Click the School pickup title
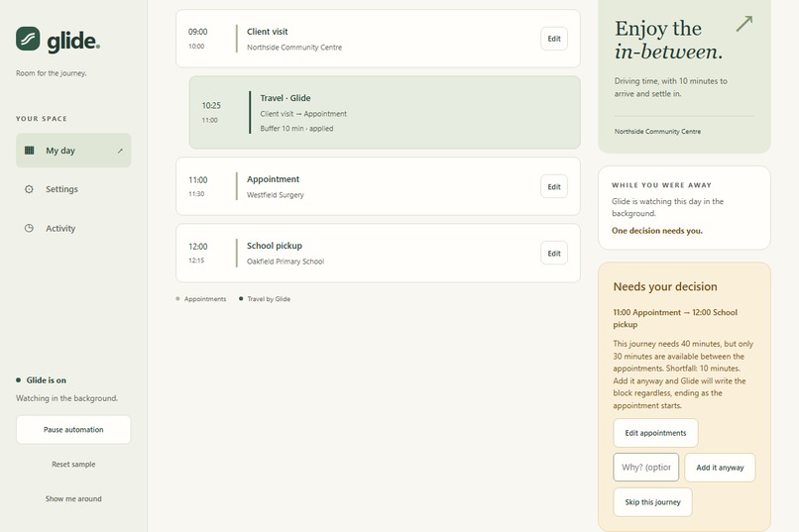799x532 pixels. tap(275, 246)
